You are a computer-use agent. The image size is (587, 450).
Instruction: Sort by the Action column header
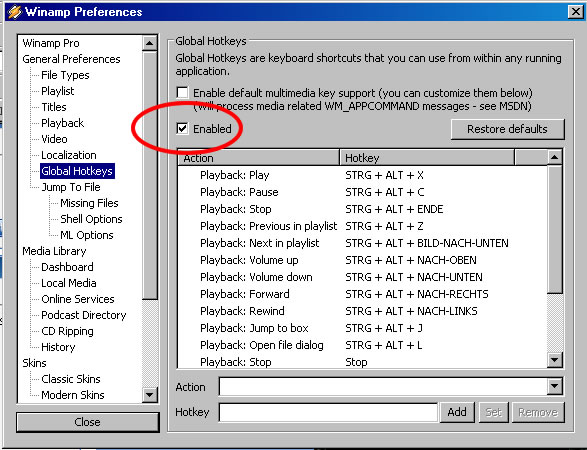click(258, 158)
